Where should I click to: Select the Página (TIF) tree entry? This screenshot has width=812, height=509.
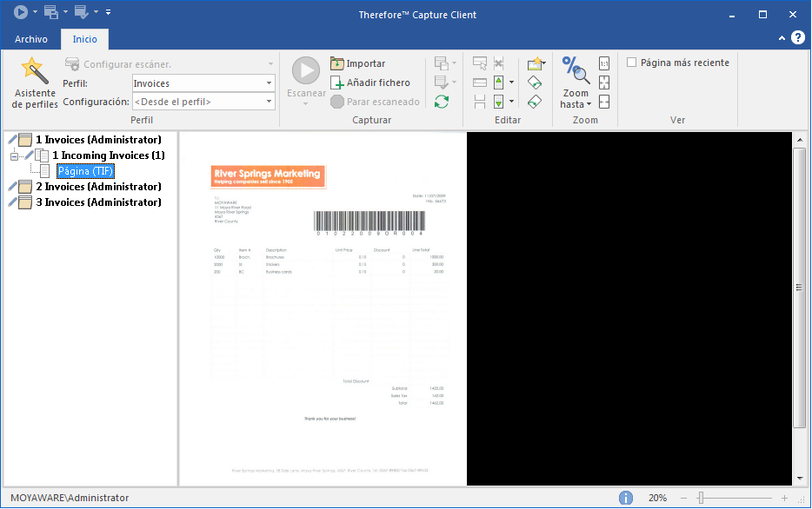[x=85, y=171]
